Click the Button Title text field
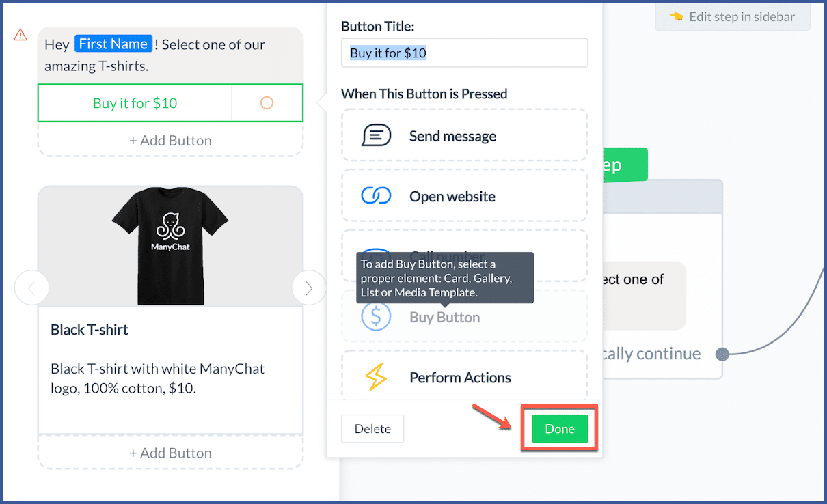827x504 pixels. point(464,53)
